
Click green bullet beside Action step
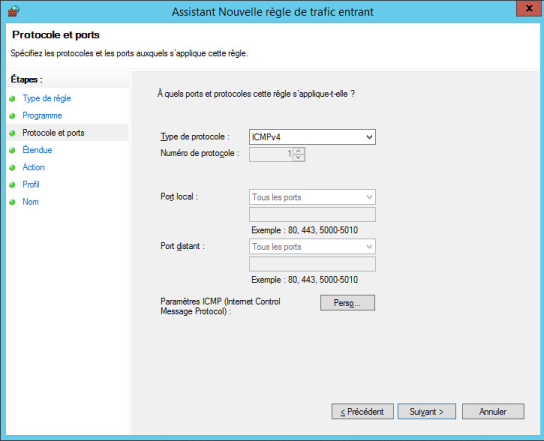coord(12,168)
